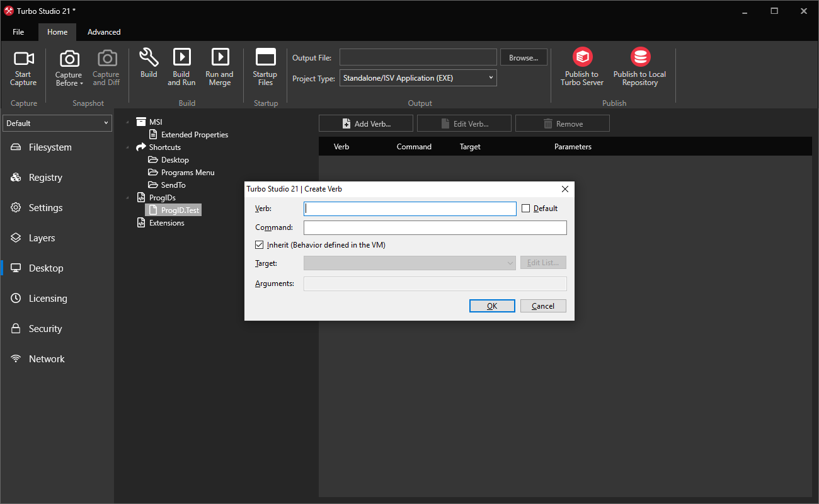Click Publish to Local Repository icon
Viewport: 819px width, 504px height.
[x=640, y=57]
